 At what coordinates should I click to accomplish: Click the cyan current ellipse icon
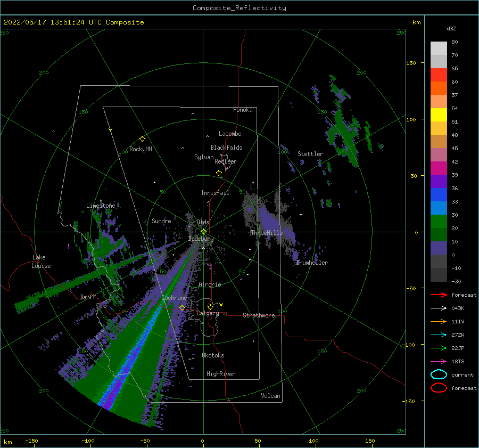pos(439,374)
